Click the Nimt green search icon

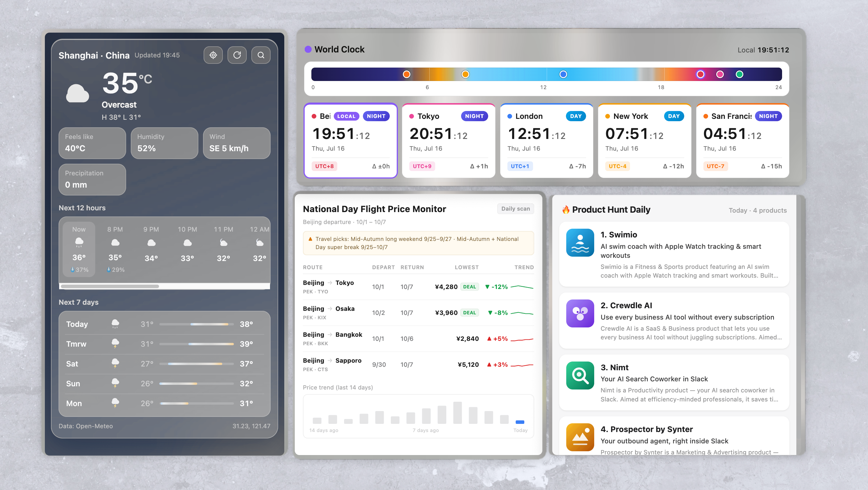coord(580,376)
